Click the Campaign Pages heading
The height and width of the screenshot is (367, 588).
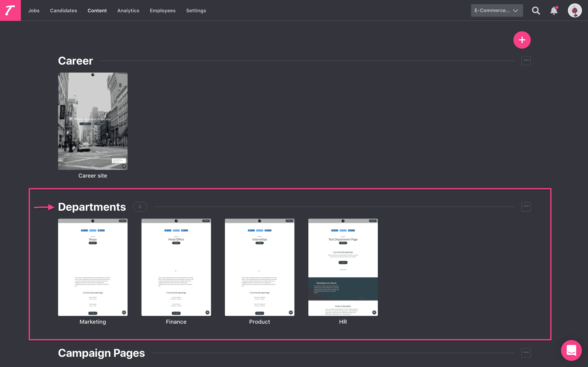101,353
